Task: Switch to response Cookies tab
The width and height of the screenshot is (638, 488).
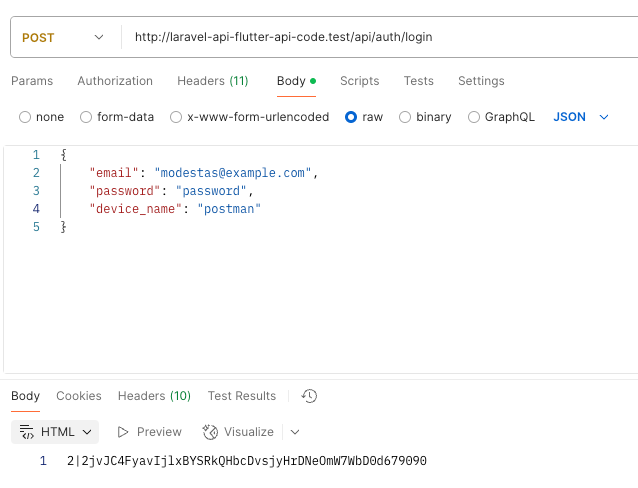Action: click(79, 396)
